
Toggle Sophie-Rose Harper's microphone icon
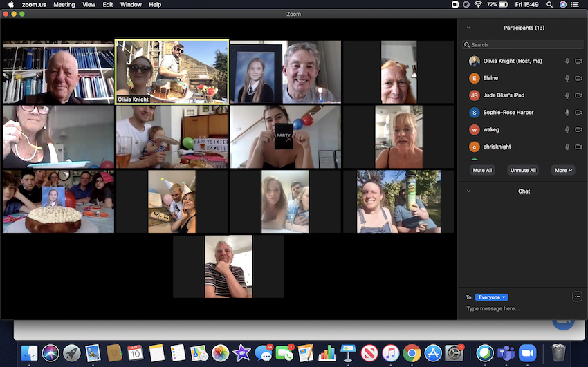[567, 113]
